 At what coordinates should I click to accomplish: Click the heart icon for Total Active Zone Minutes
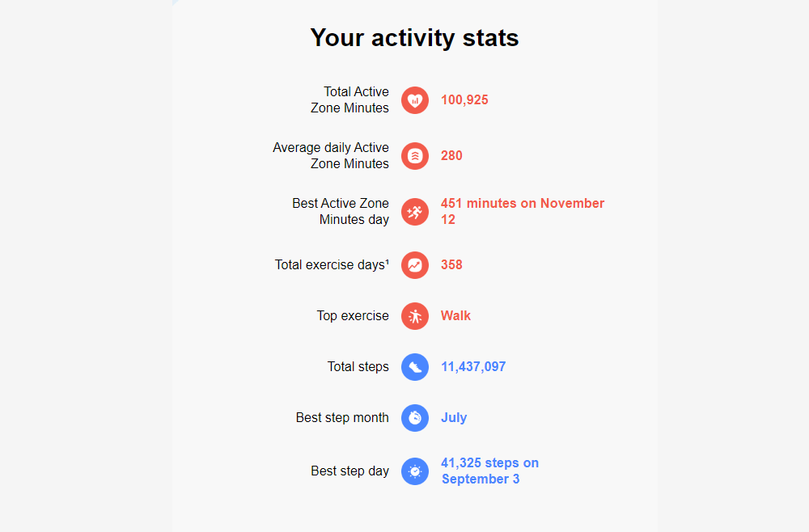415,100
